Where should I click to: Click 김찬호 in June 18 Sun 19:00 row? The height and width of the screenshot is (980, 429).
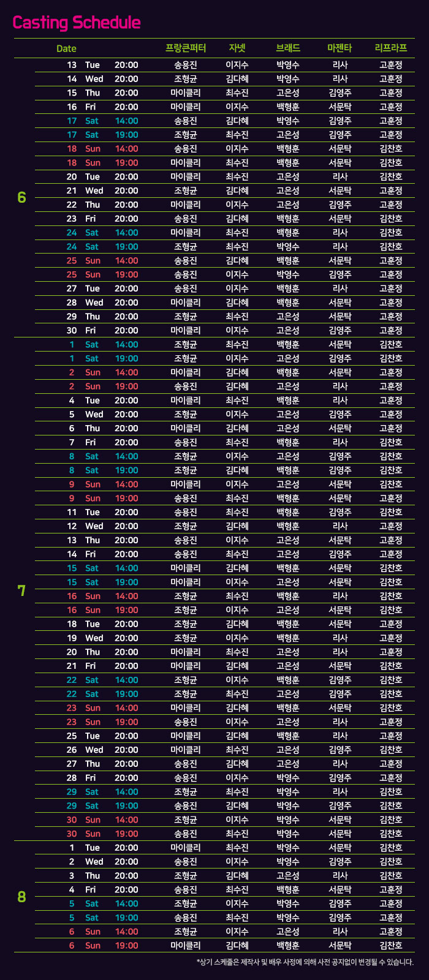point(390,163)
